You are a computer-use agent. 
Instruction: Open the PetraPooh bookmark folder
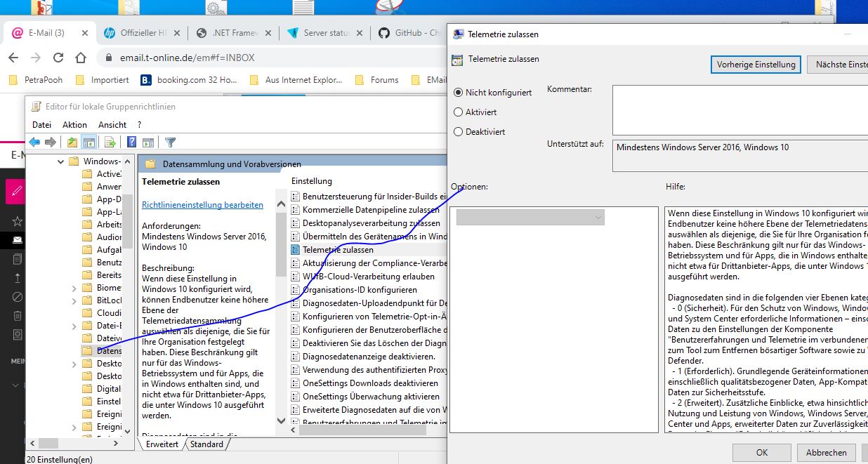point(37,80)
